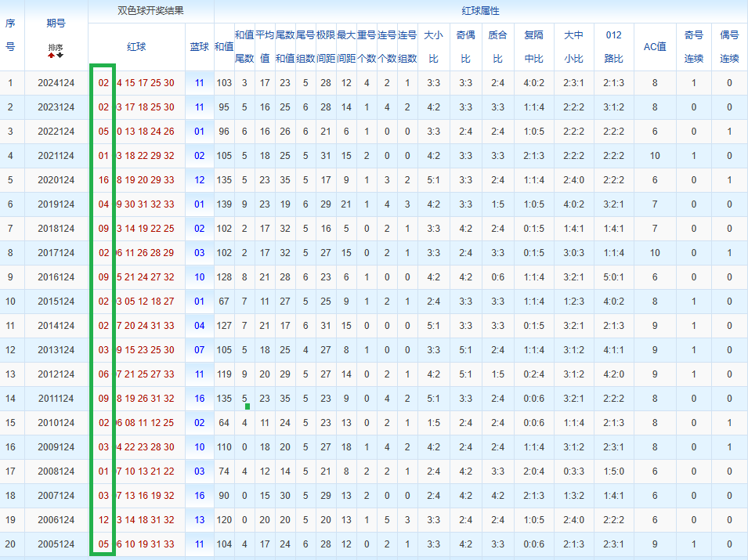This screenshot has width=748, height=560.
Task: Click the 最大间距 column header
Action: click(x=346, y=47)
